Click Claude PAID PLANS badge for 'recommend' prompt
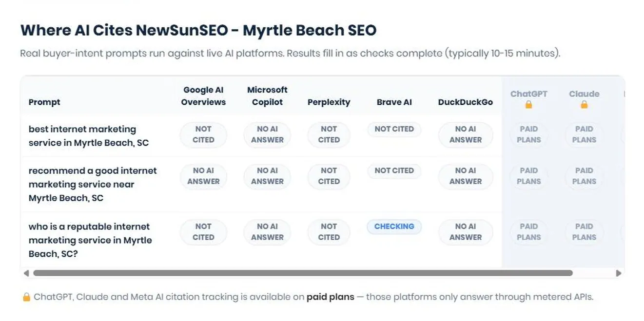The height and width of the screenshot is (321, 644). 584,176
